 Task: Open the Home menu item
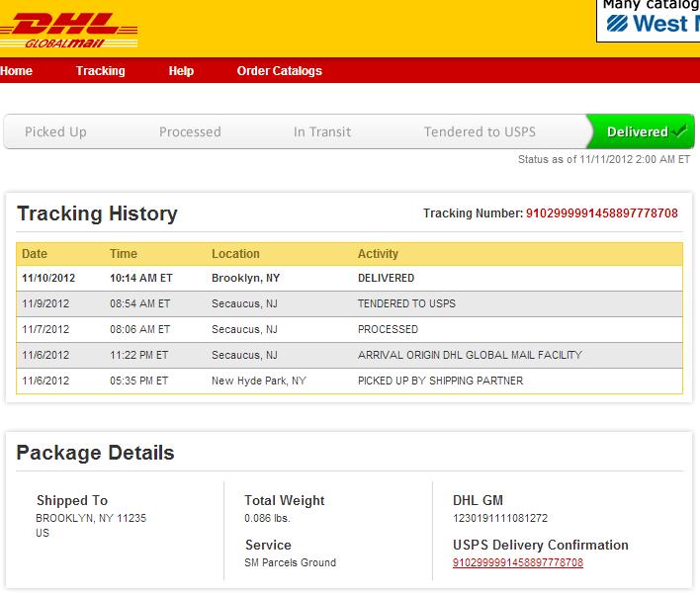(16, 70)
